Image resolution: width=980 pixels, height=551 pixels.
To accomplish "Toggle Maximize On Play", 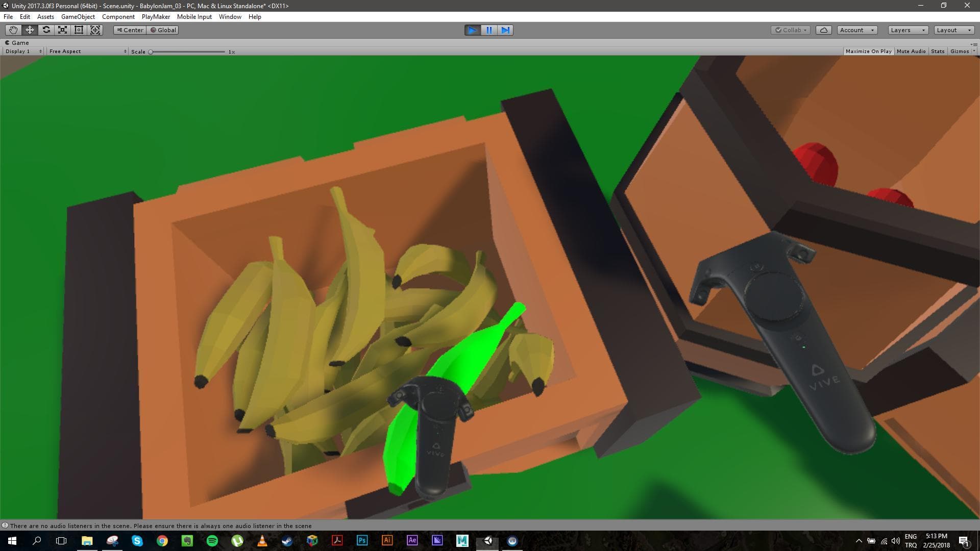I will pos(868,52).
